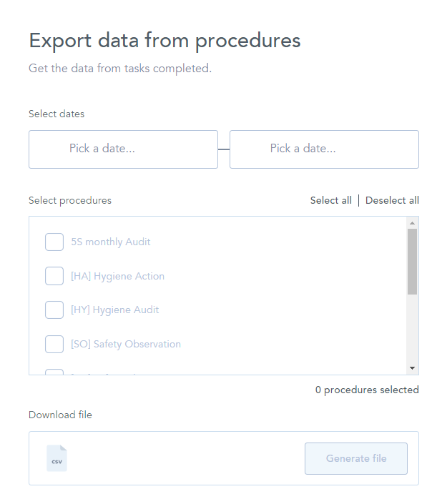This screenshot has height=504, width=442.
Task: Open the start date picker field
Action: click(x=123, y=149)
